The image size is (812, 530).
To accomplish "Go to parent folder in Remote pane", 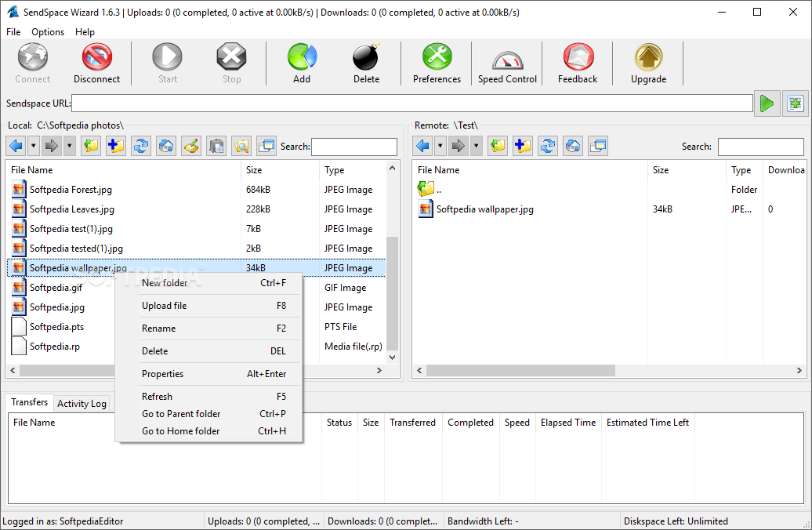I will [498, 146].
